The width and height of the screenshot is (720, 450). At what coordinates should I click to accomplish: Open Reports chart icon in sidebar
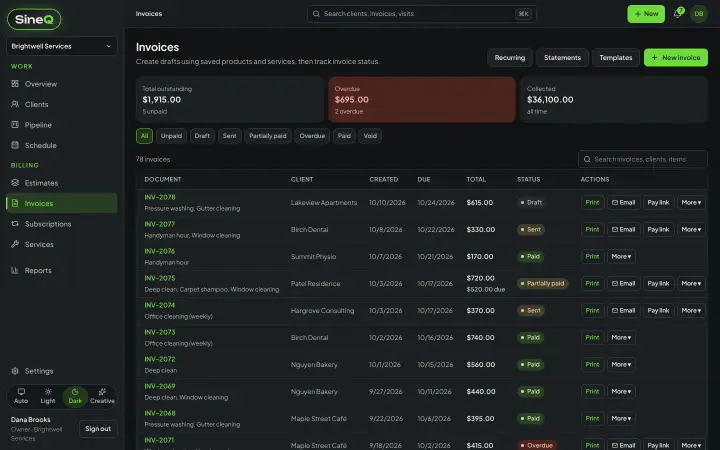(15, 270)
